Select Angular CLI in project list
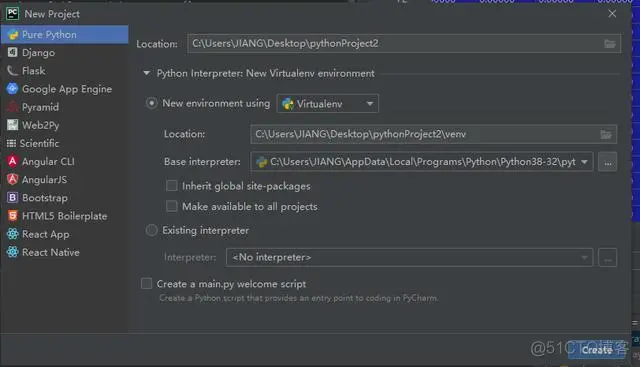This screenshot has height=367, width=640. 64,161
